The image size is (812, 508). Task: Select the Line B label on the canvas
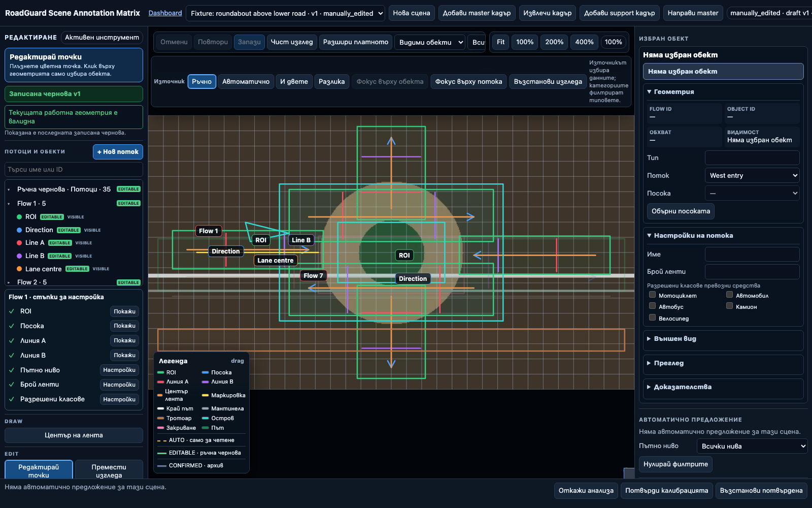301,240
